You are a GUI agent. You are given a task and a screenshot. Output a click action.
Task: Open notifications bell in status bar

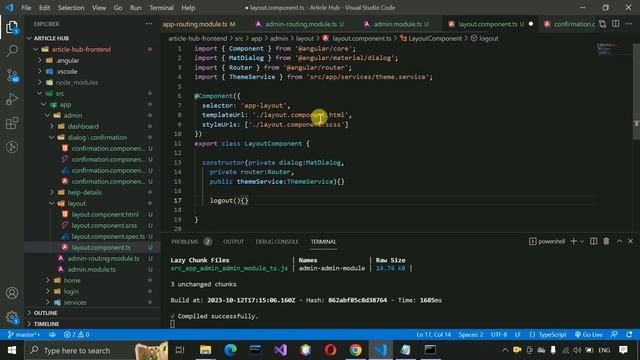629,335
